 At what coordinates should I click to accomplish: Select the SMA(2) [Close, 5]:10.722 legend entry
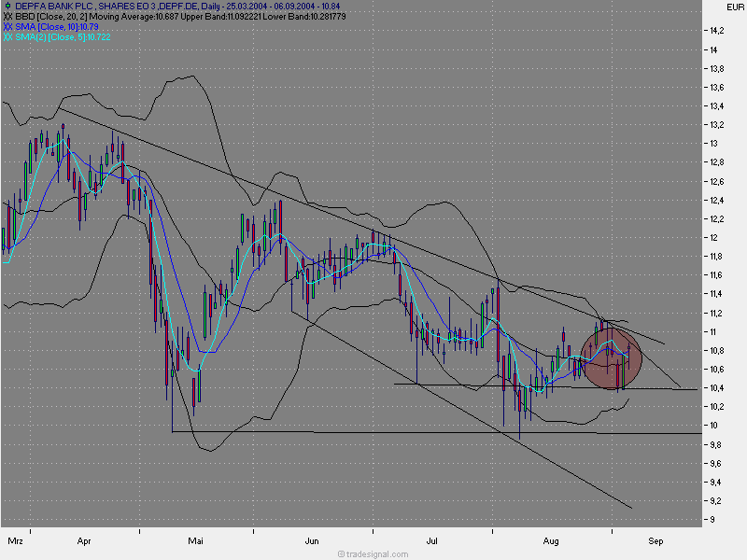63,37
